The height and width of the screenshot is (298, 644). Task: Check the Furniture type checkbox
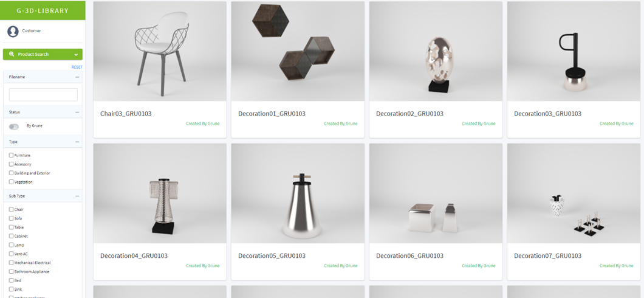pyautogui.click(x=11, y=155)
